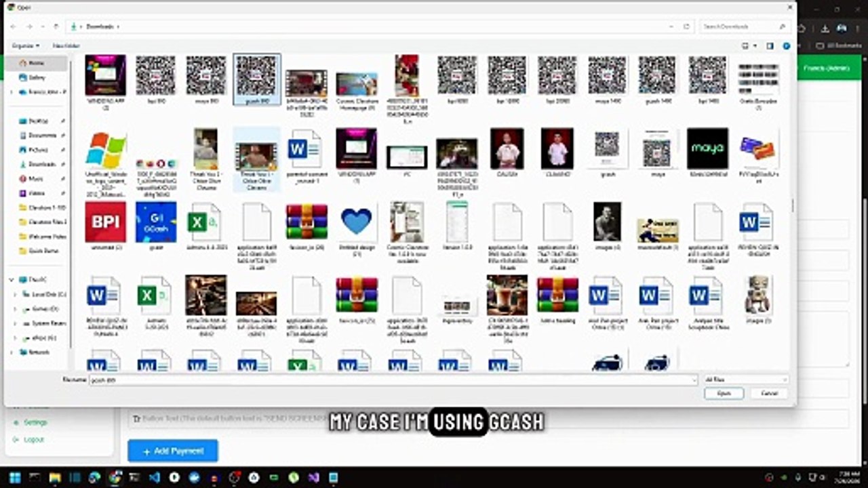Select the red BPI logo image file
The width and height of the screenshot is (868, 488).
[105, 226]
